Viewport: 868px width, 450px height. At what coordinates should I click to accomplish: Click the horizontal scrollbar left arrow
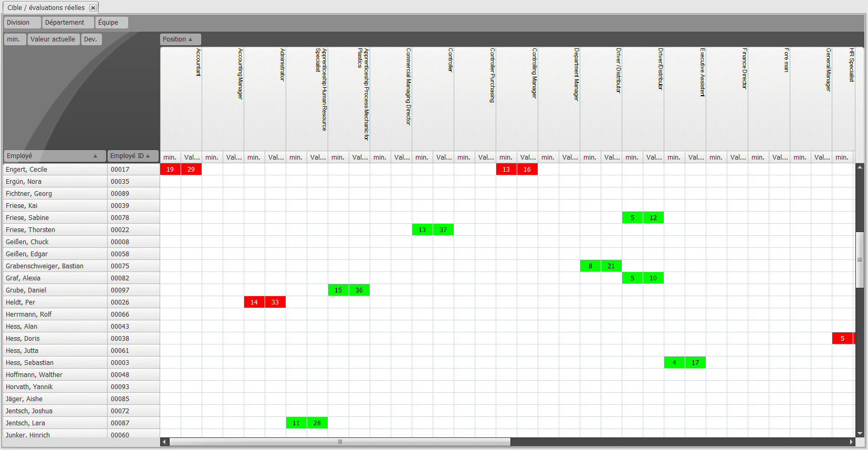[164, 442]
